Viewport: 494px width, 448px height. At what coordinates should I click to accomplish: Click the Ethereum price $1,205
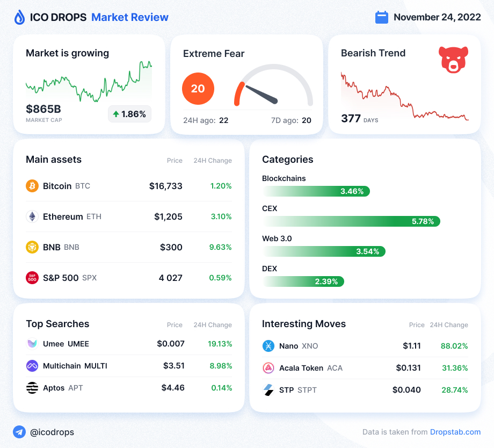168,216
